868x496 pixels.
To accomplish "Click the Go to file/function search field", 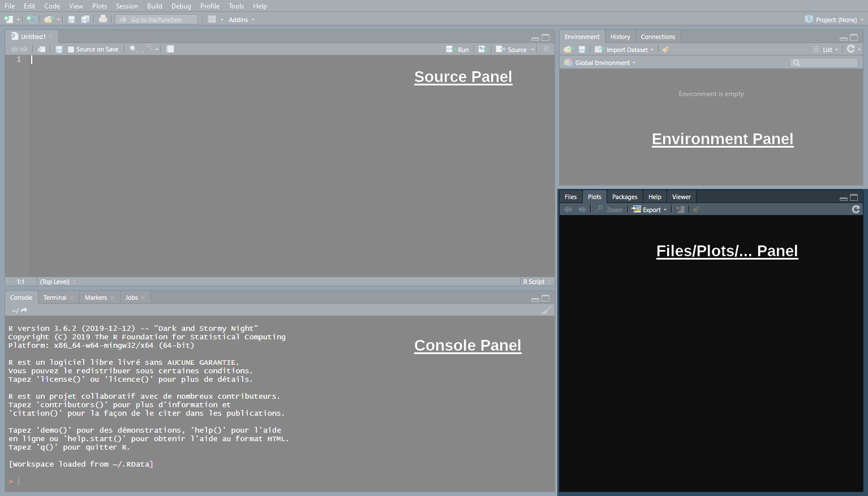I will (x=157, y=20).
